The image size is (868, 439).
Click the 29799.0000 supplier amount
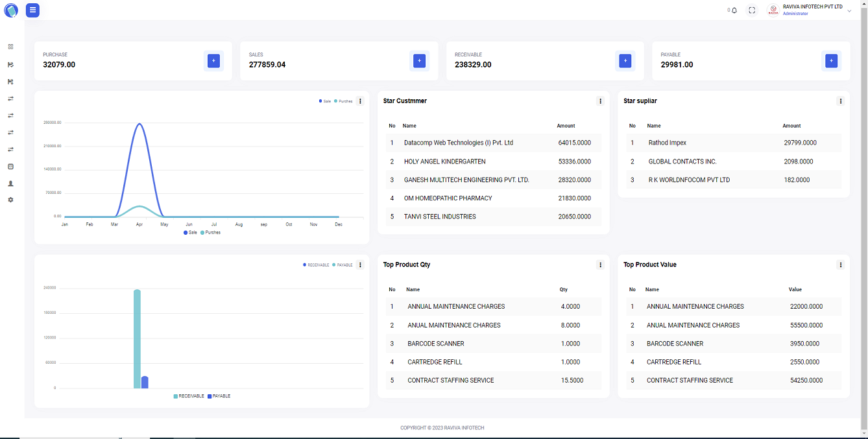801,143
